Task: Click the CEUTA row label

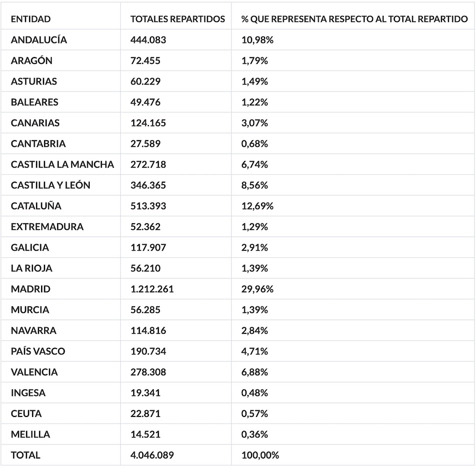Action: pos(26,414)
